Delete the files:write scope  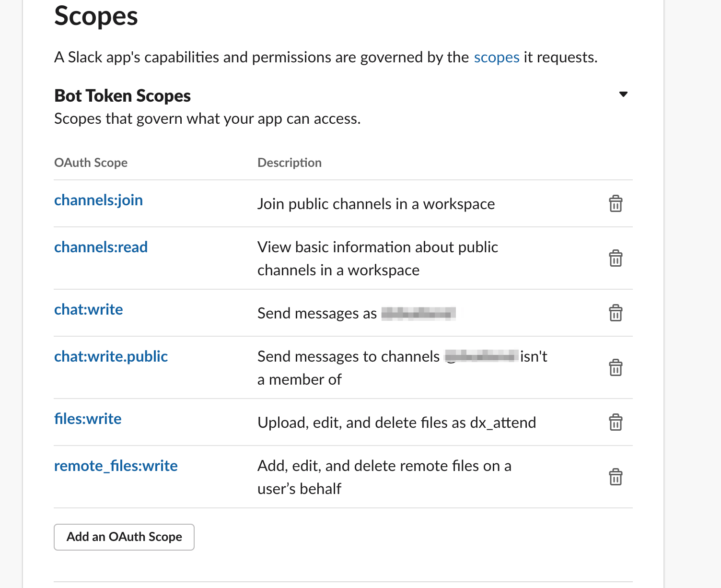[616, 423]
